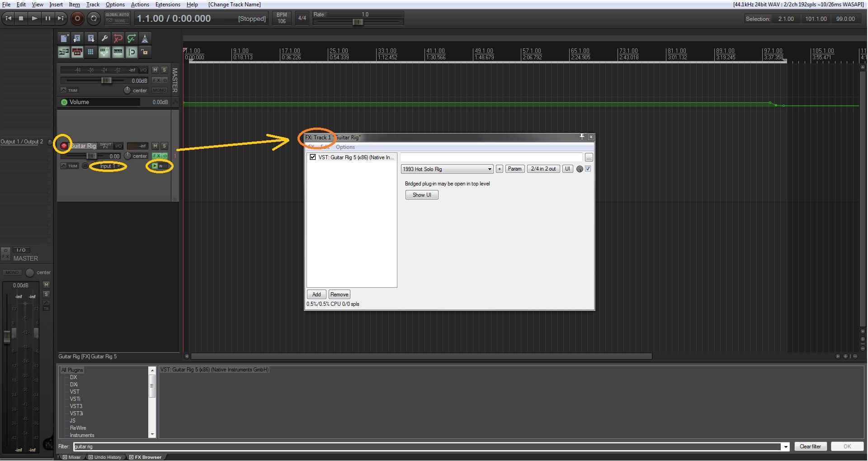Viewport: 868px width, 461px height.
Task: Bypass Guitar Rig track FX power button
Action: [165, 156]
